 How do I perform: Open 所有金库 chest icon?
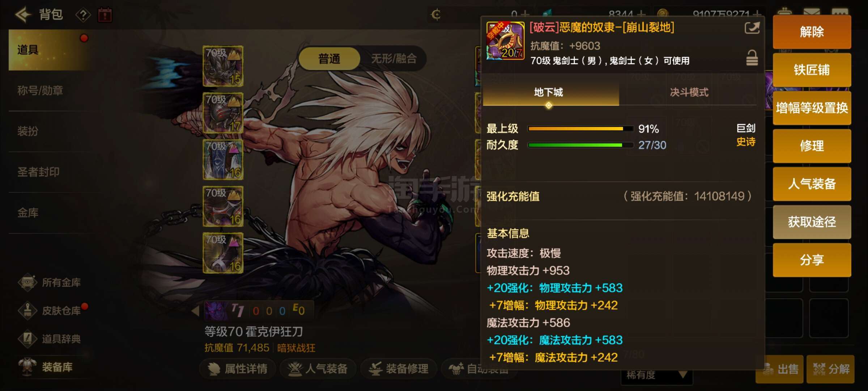(27, 282)
